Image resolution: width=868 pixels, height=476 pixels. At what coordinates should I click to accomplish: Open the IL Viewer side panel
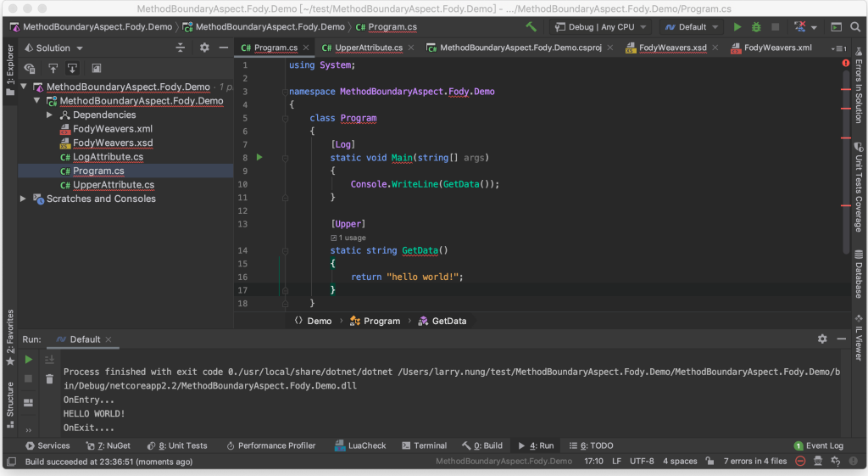pos(859,339)
